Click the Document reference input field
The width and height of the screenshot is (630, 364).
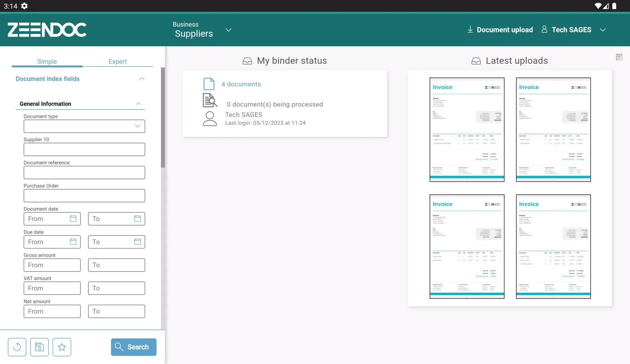(84, 173)
